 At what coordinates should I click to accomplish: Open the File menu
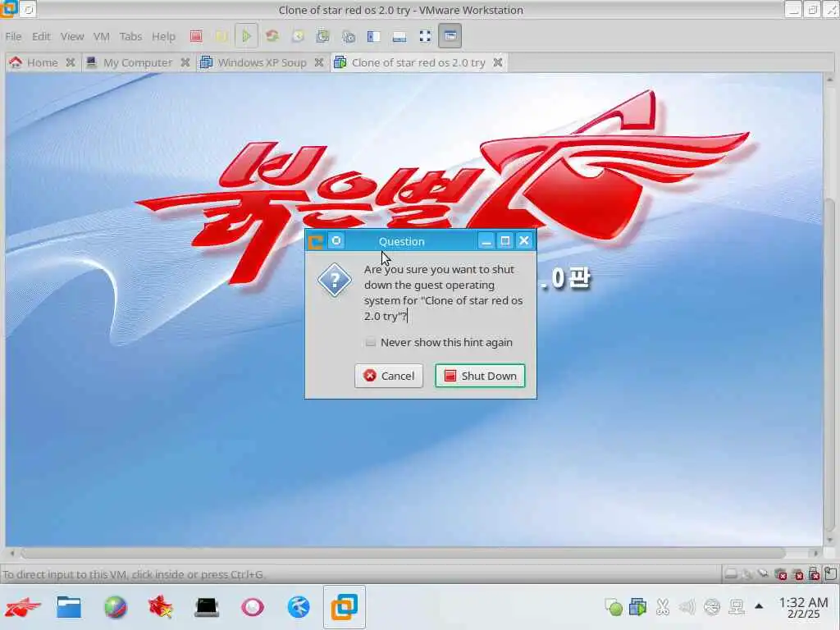13,36
